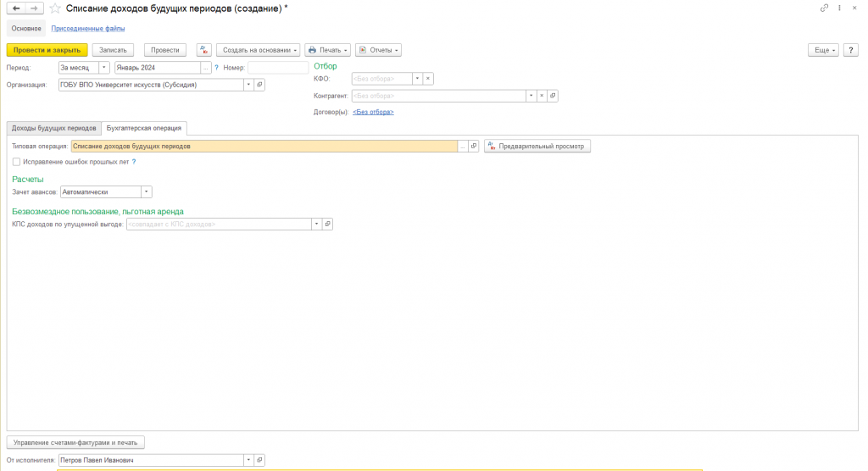Screen dimensions: 868x471
Task: Click the КФО filter input field
Action: 382,79
